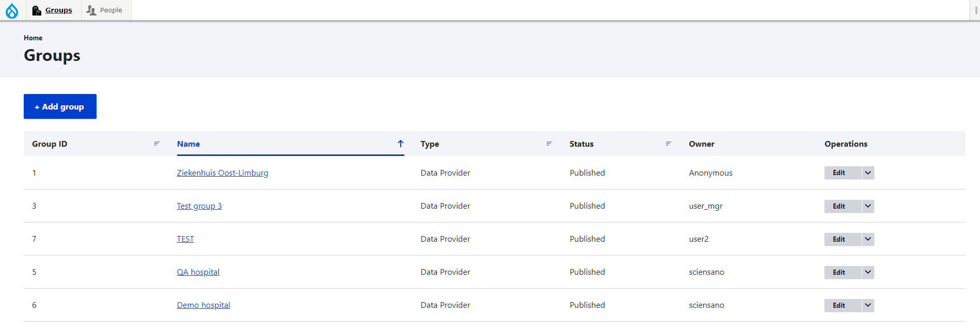
Task: Expand operations dropdown for TEST row
Action: pos(868,239)
